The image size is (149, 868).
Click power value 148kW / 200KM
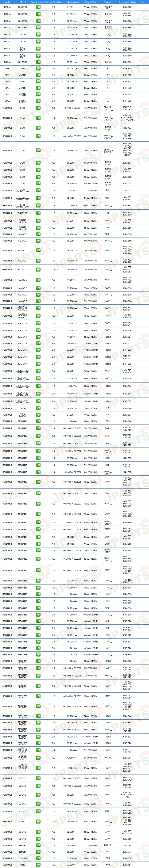pos(90,184)
